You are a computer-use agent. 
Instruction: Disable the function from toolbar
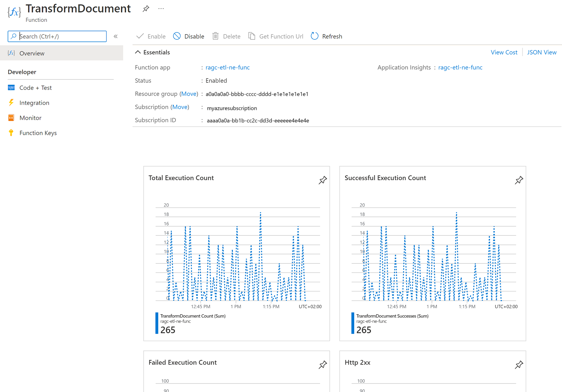189,36
